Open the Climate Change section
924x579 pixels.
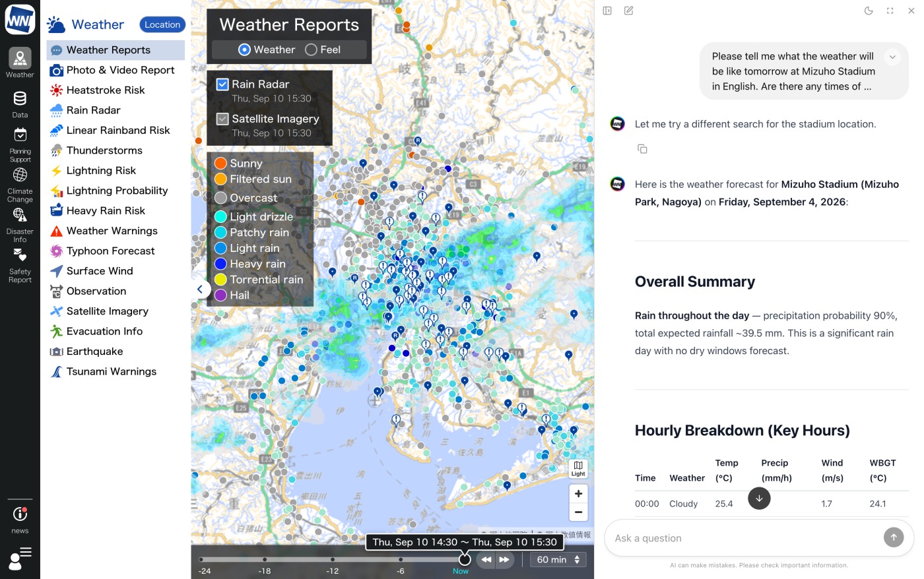[x=20, y=185]
